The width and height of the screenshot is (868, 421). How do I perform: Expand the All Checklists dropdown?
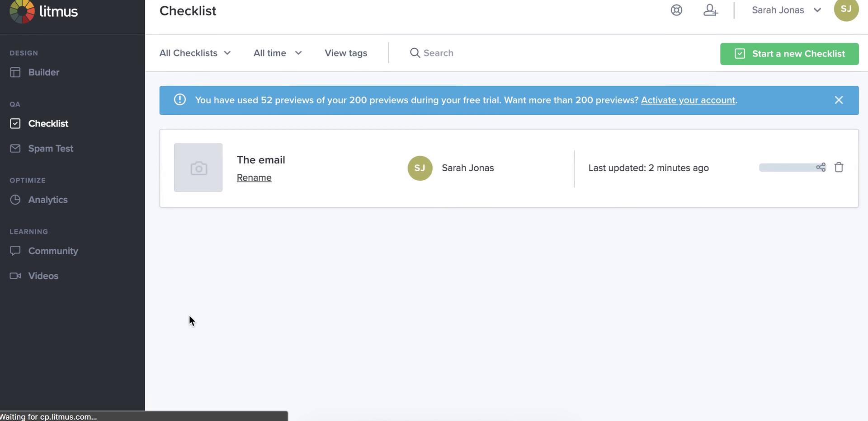click(195, 53)
